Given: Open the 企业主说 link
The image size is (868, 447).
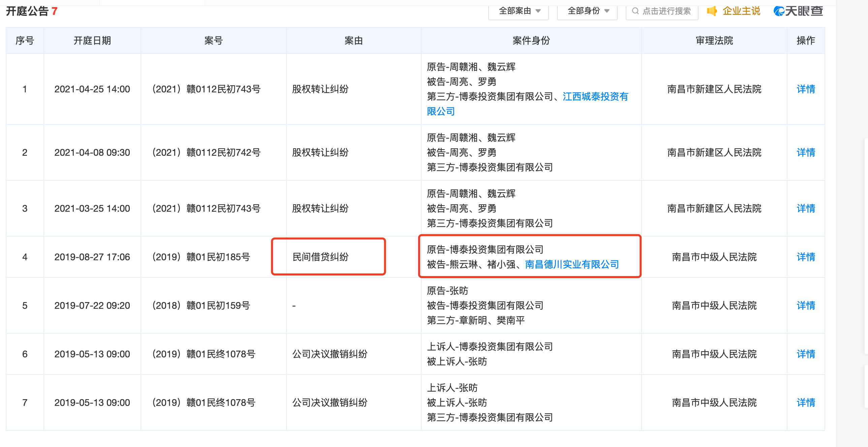Looking at the screenshot, I should pyautogui.click(x=741, y=11).
